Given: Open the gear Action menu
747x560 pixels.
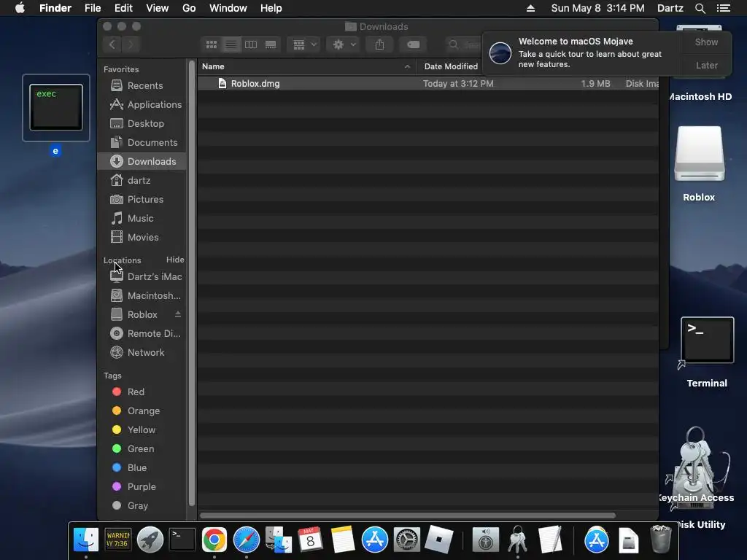Looking at the screenshot, I should (344, 44).
